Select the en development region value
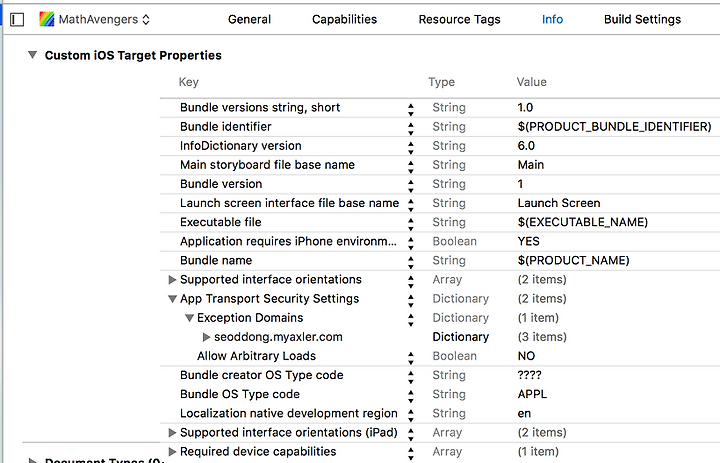720x463 pixels. [524, 413]
